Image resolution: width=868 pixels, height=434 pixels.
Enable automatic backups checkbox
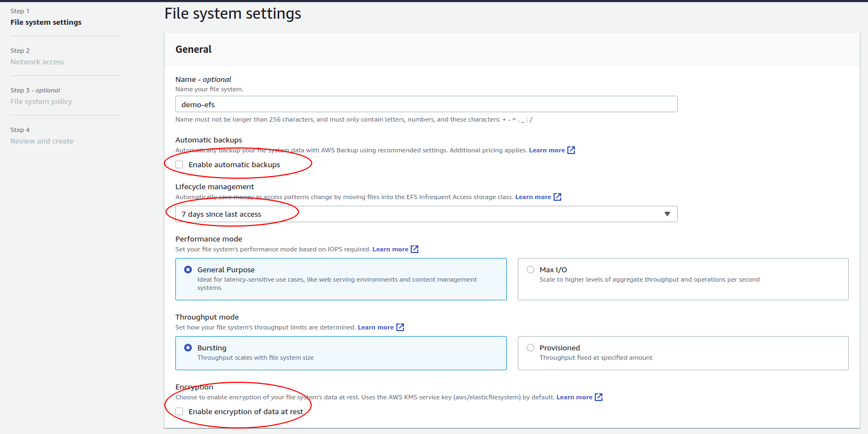pyautogui.click(x=179, y=164)
